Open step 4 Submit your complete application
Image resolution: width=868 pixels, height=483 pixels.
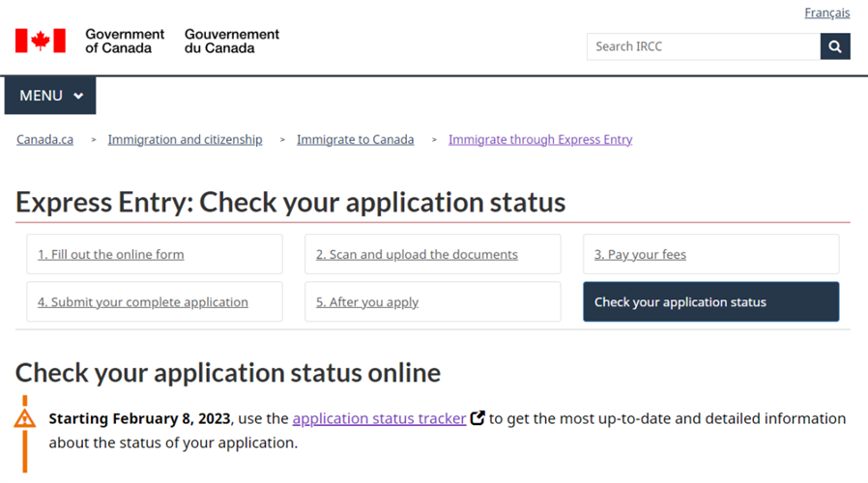(143, 301)
